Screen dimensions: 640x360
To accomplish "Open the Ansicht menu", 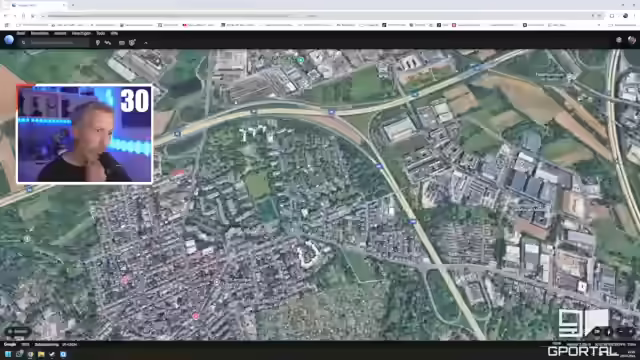I will click(x=60, y=33).
